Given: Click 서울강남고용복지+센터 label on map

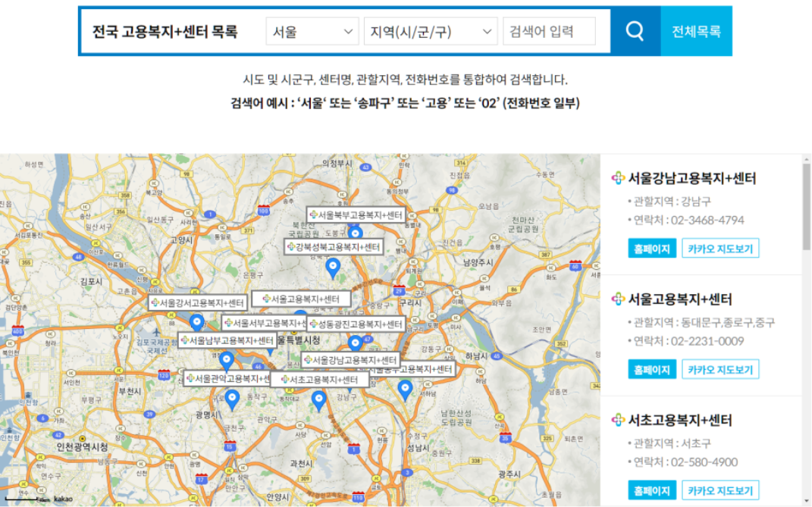Looking at the screenshot, I should 350,360.
